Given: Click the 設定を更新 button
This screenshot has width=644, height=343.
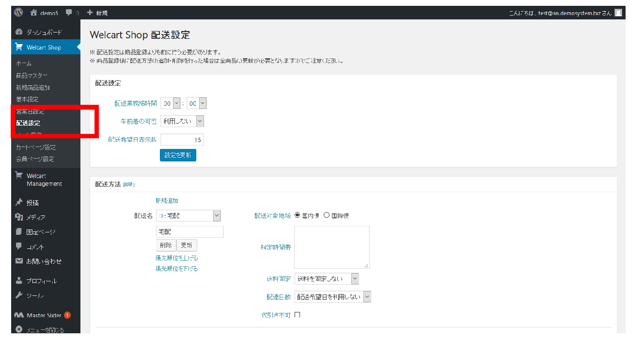Looking at the screenshot, I should 178,155.
